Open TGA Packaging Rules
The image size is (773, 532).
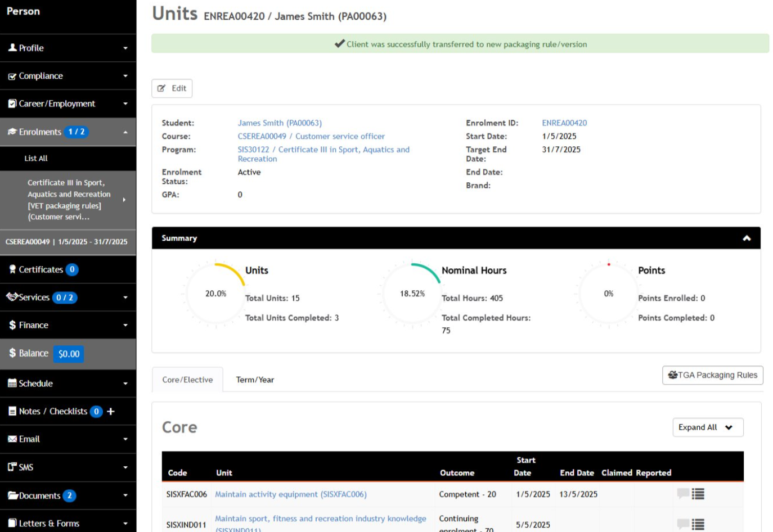coord(712,375)
